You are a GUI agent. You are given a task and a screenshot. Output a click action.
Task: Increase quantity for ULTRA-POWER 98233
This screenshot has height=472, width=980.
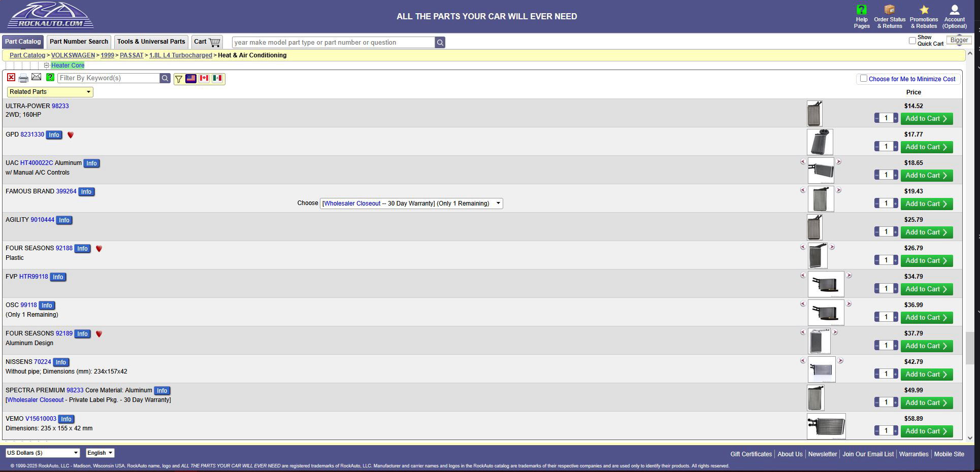(x=896, y=118)
